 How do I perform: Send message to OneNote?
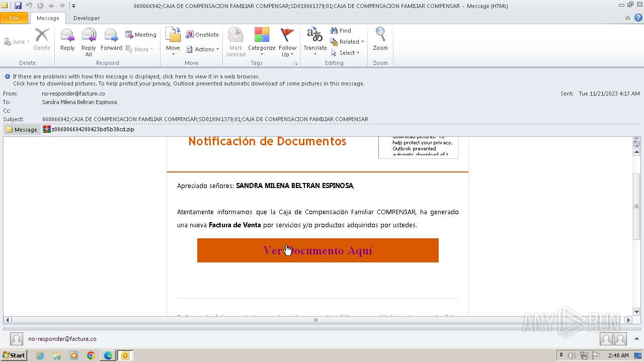[202, 35]
